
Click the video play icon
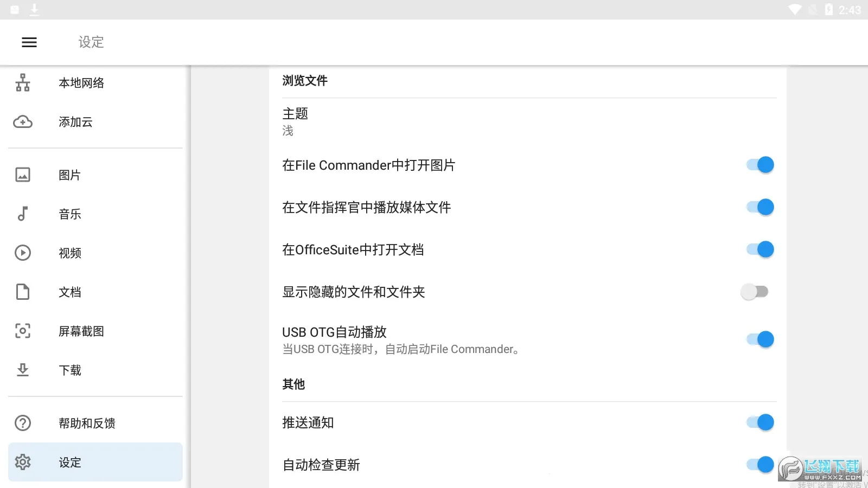coord(23,253)
